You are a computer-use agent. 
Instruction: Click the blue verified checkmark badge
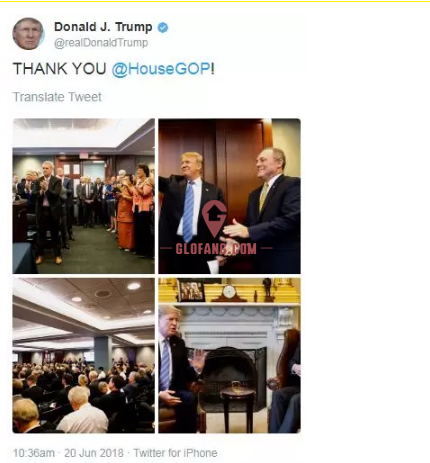coord(163,27)
